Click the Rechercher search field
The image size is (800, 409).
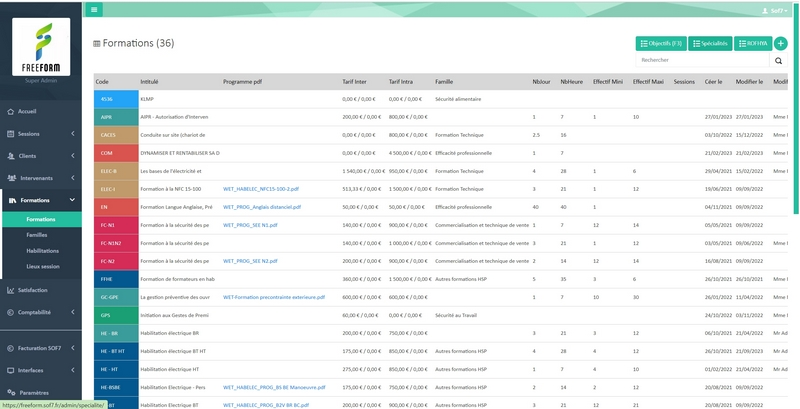[703, 60]
